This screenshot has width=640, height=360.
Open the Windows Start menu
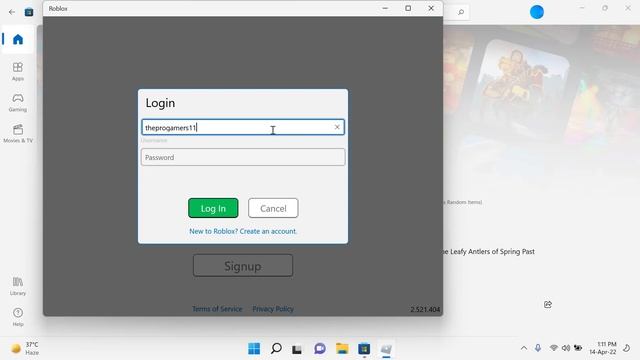pos(254,349)
